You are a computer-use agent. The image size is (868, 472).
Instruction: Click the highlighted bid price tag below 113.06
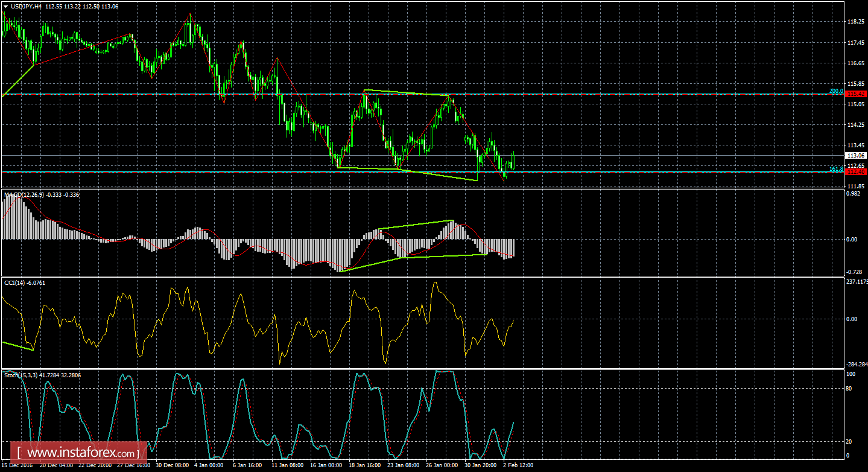(x=855, y=171)
